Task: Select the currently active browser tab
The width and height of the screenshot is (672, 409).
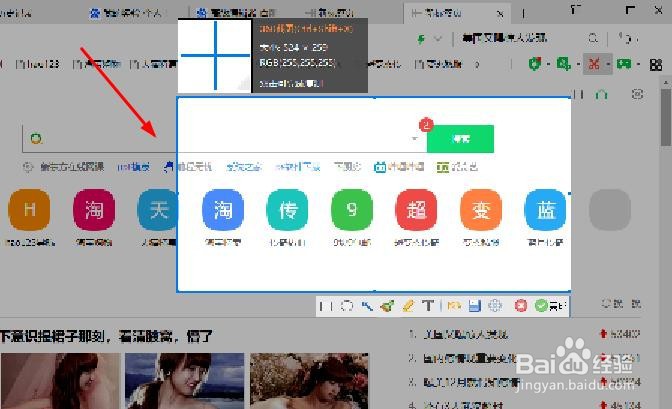Action: coord(456,13)
